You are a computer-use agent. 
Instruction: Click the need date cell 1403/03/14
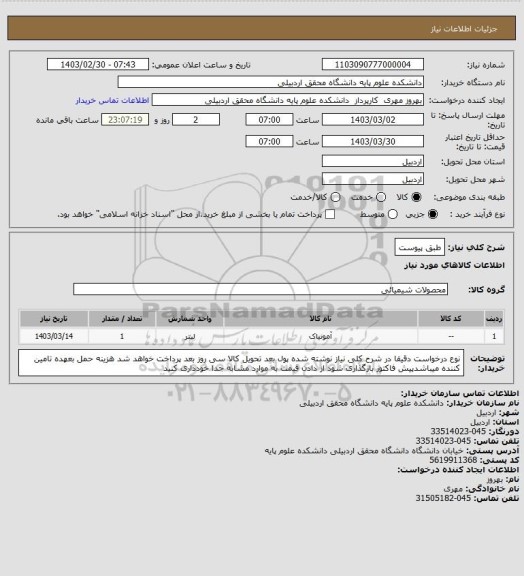click(54, 336)
